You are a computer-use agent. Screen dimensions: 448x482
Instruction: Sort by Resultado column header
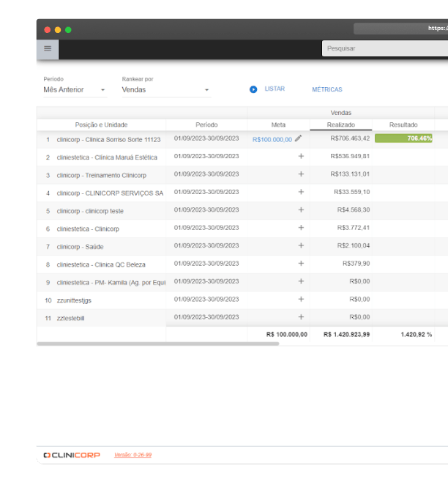(x=403, y=125)
